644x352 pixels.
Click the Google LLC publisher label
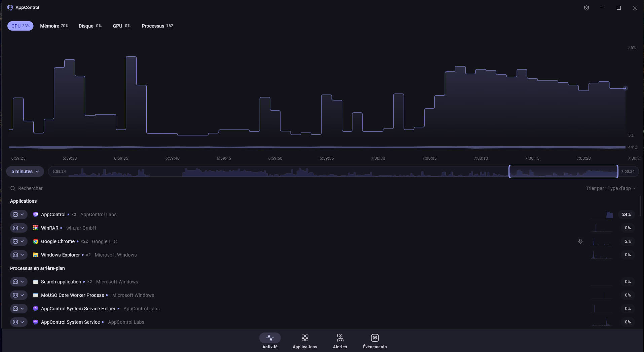pos(104,241)
